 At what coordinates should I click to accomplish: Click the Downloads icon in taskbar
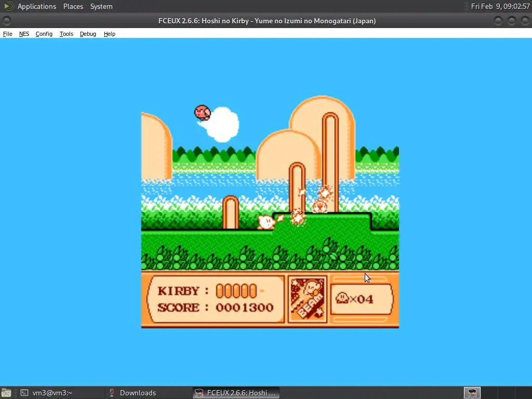(111, 393)
